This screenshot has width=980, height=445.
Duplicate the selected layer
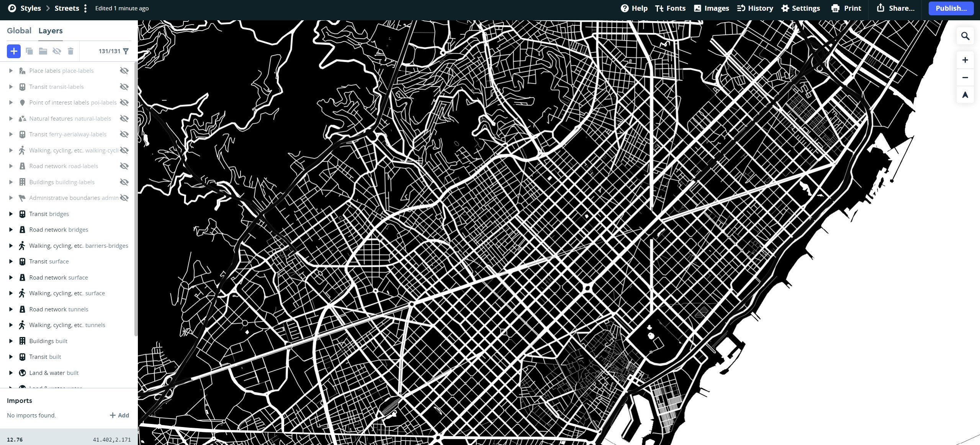point(29,51)
